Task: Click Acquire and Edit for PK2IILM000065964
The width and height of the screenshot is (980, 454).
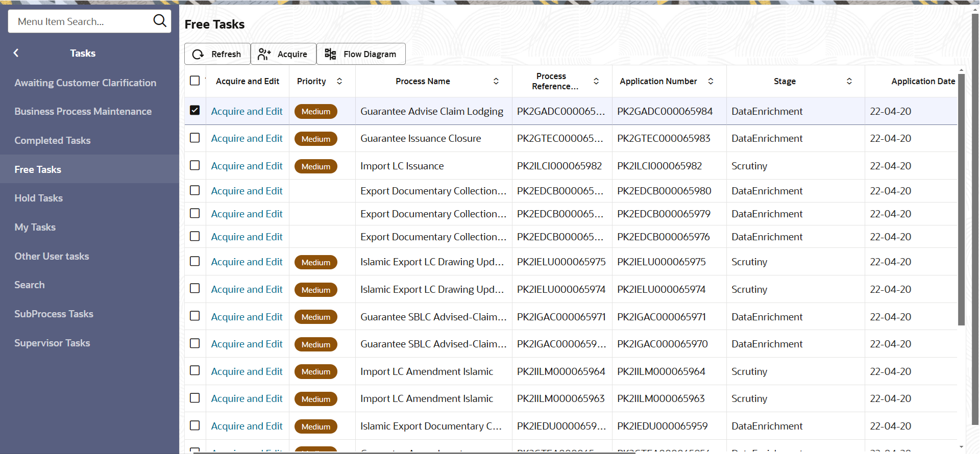Action: pyautogui.click(x=247, y=371)
